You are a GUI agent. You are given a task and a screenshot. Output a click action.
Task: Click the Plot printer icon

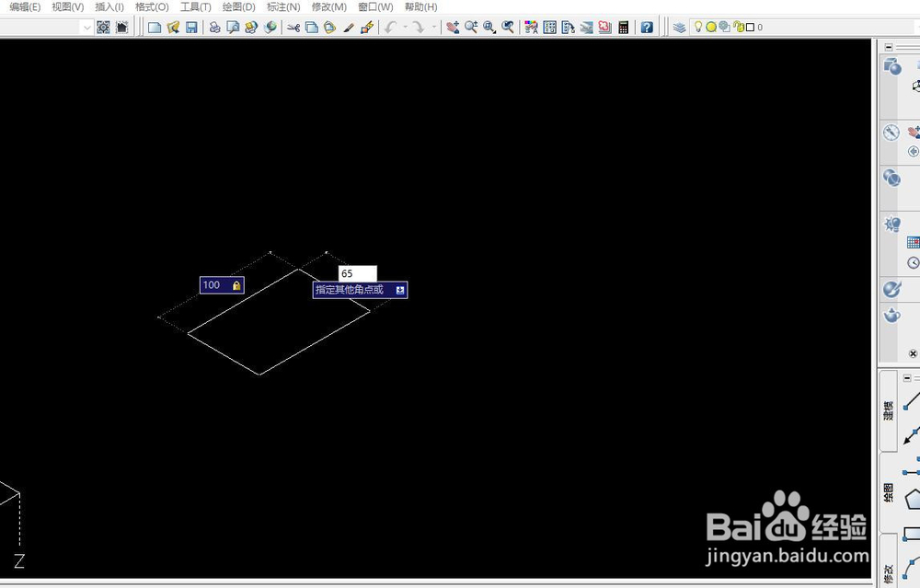pos(214,27)
